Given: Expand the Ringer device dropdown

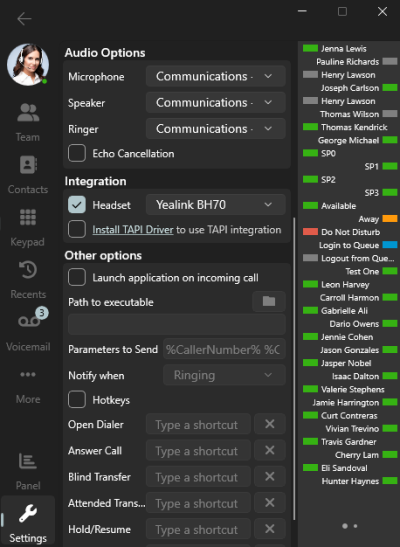Looking at the screenshot, I should (216, 129).
